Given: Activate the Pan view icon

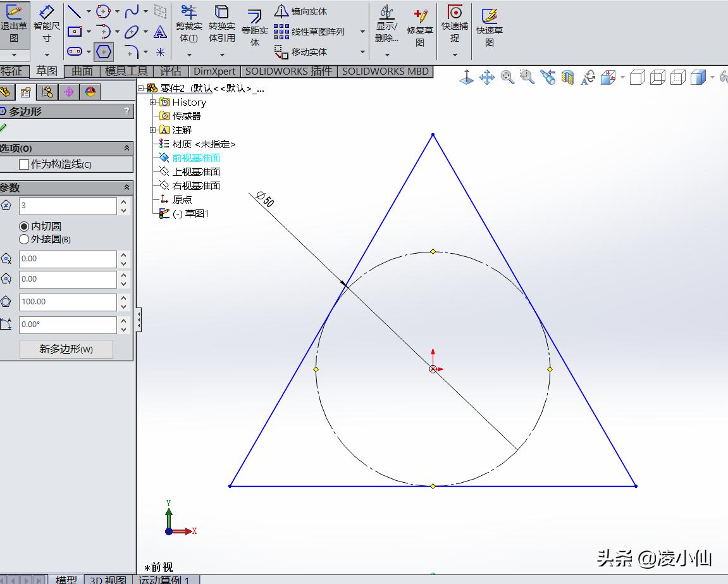Looking at the screenshot, I should [487, 77].
